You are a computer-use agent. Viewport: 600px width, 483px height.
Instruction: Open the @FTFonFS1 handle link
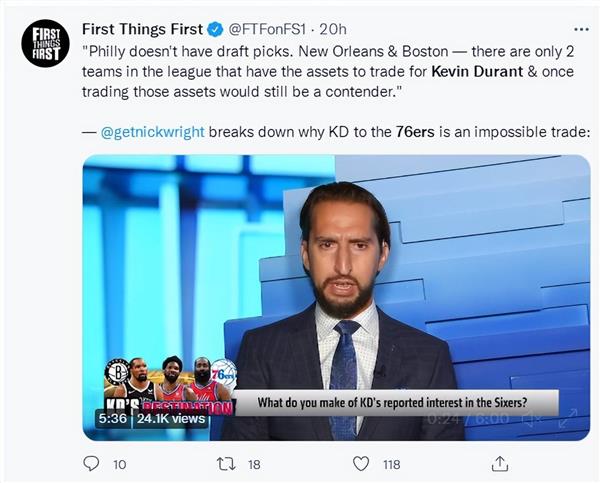tap(265, 29)
